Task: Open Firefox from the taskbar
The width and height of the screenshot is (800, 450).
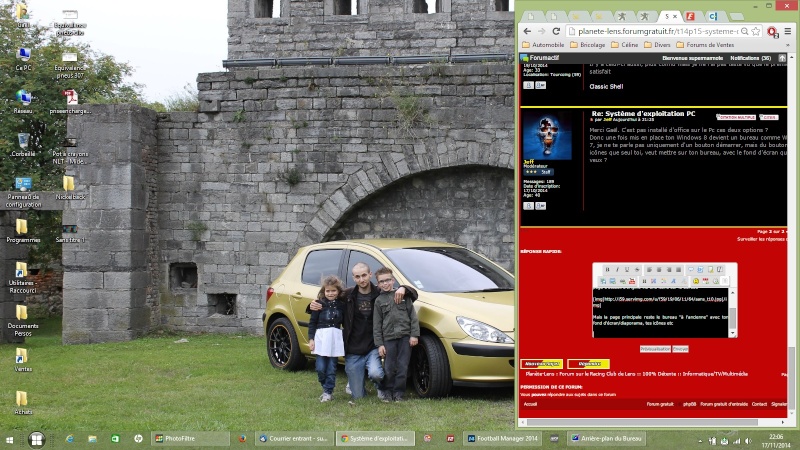Action: click(x=242, y=439)
